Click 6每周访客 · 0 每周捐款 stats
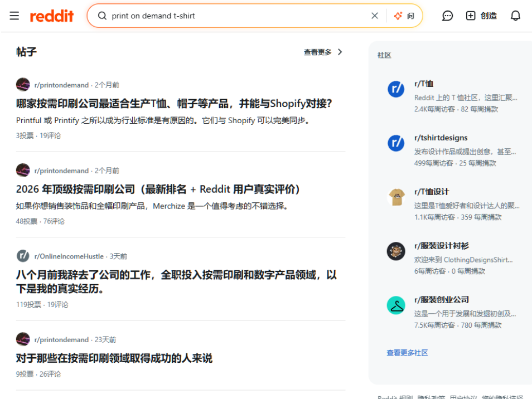 click(449, 271)
